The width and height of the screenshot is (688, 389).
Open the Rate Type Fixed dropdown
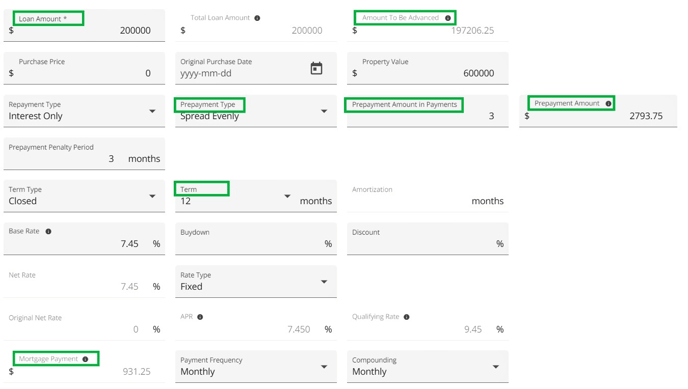[256, 282]
